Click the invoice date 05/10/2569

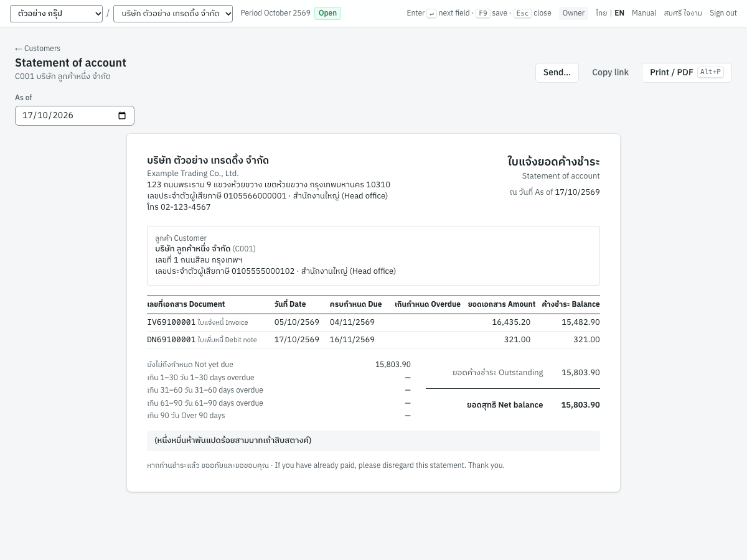coord(297,322)
